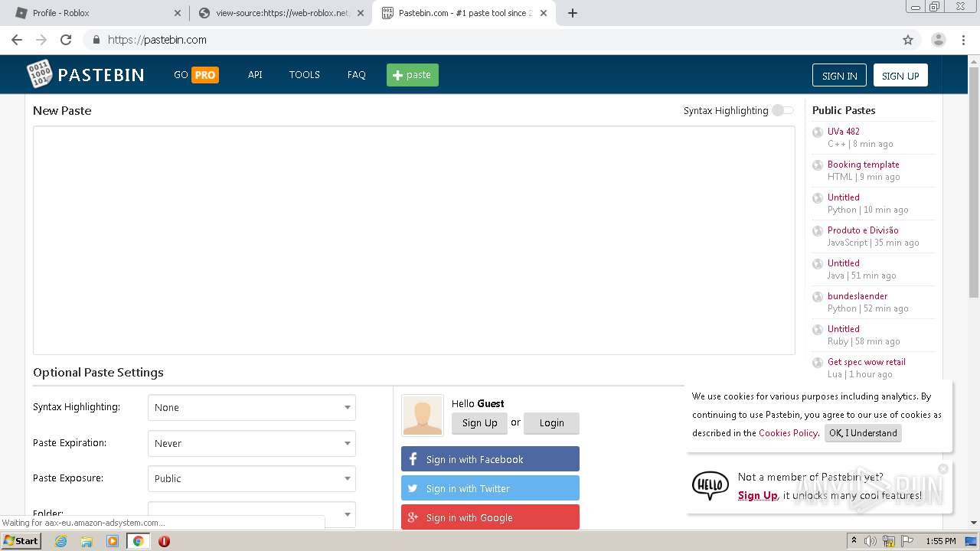Open the Folder dropdown
This screenshot has width=980, height=551.
coord(252,514)
